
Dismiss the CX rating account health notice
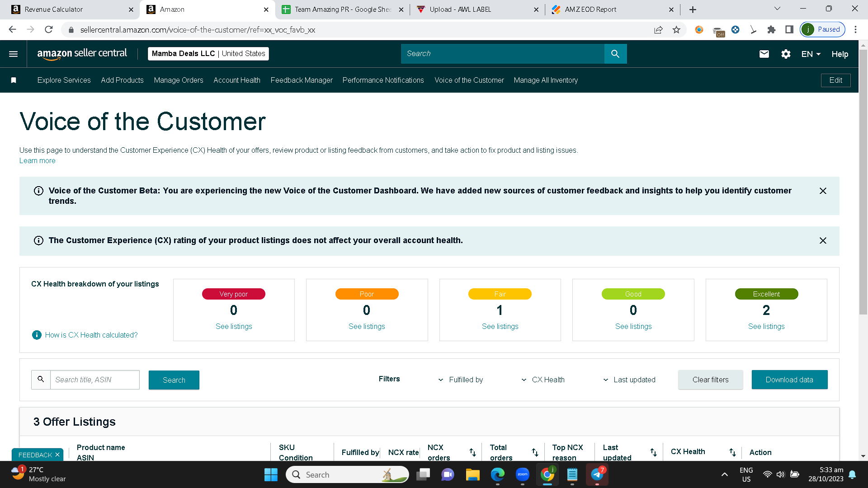[823, 240]
